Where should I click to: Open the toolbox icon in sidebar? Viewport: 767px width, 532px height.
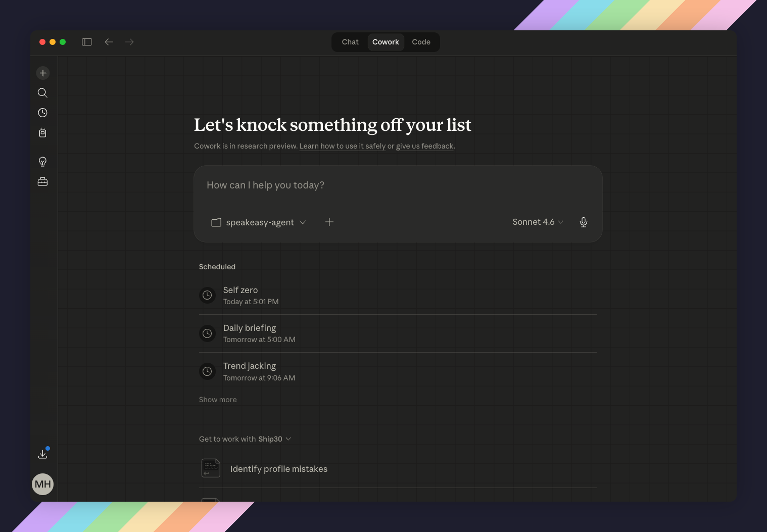coord(43,181)
